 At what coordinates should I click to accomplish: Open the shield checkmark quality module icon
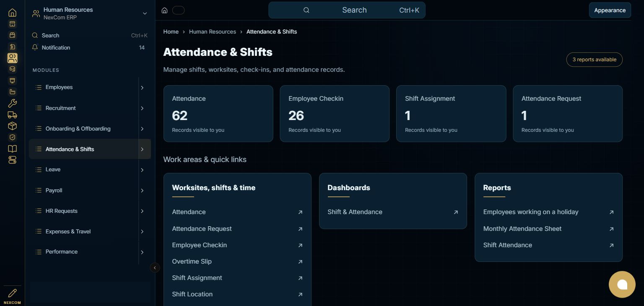coord(12,137)
